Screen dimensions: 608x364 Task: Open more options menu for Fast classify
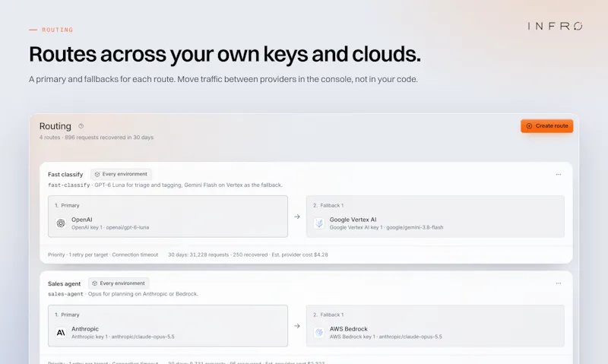tap(559, 175)
